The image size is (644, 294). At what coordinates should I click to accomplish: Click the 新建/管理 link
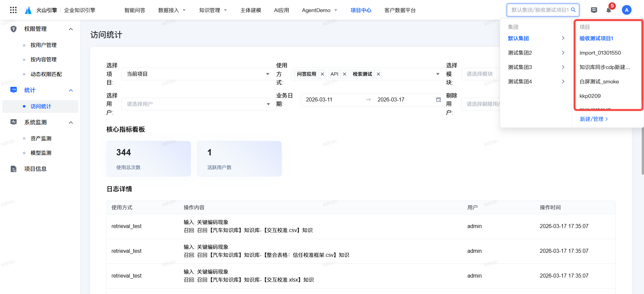[593, 119]
